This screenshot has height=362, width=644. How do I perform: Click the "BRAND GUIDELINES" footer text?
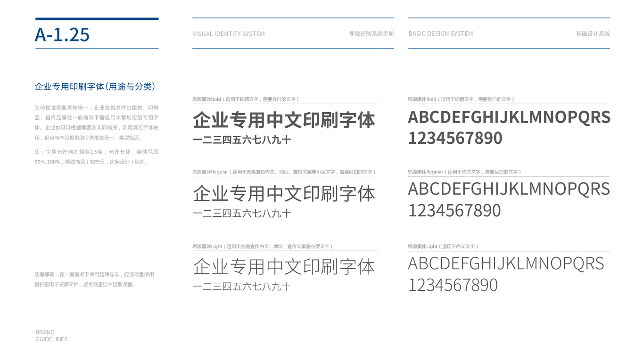(x=51, y=336)
